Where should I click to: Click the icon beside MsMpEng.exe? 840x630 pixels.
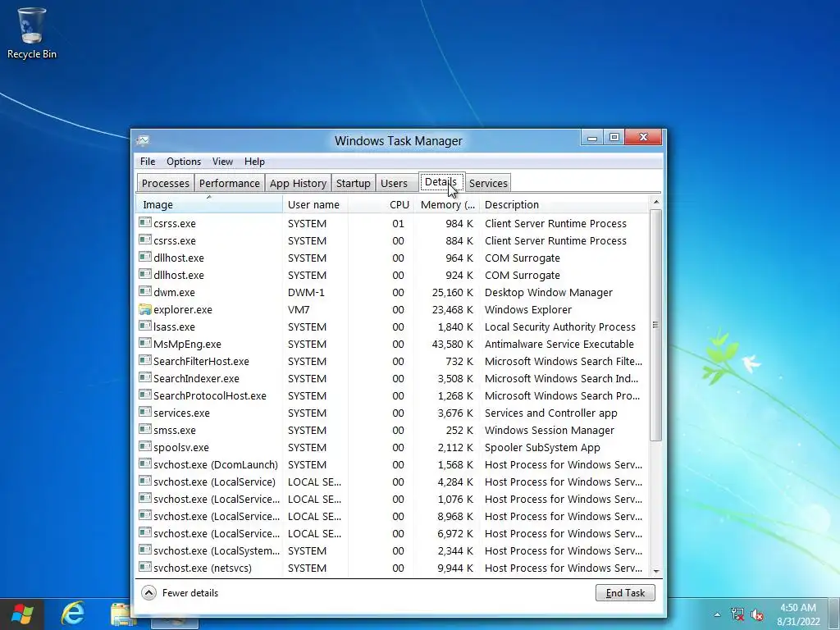[144, 344]
